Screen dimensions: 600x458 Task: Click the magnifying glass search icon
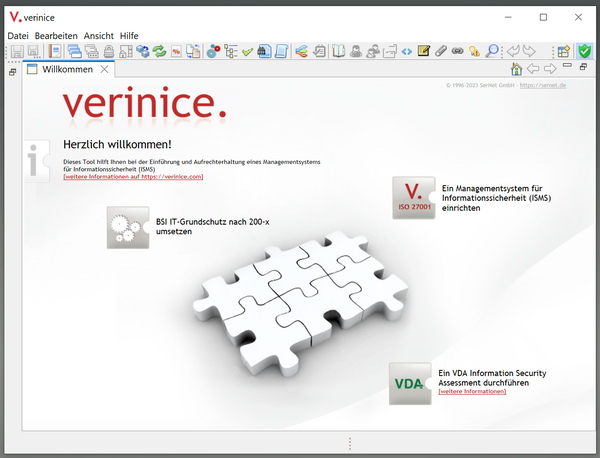491,51
